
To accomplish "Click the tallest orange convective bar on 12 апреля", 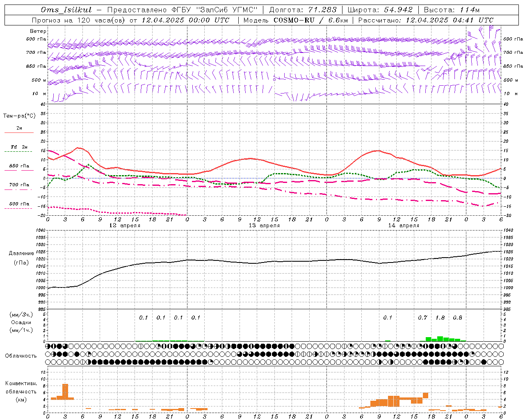I will click(x=65, y=392).
